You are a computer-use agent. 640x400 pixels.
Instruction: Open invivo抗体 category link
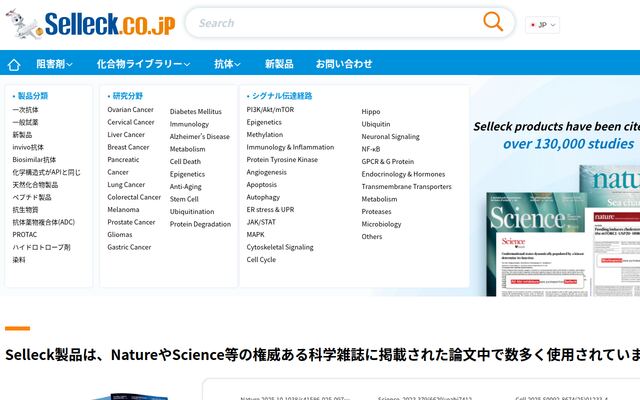pyautogui.click(x=28, y=147)
